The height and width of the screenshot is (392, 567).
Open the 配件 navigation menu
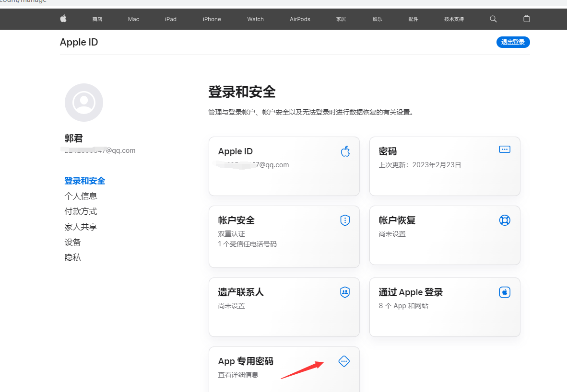point(413,19)
